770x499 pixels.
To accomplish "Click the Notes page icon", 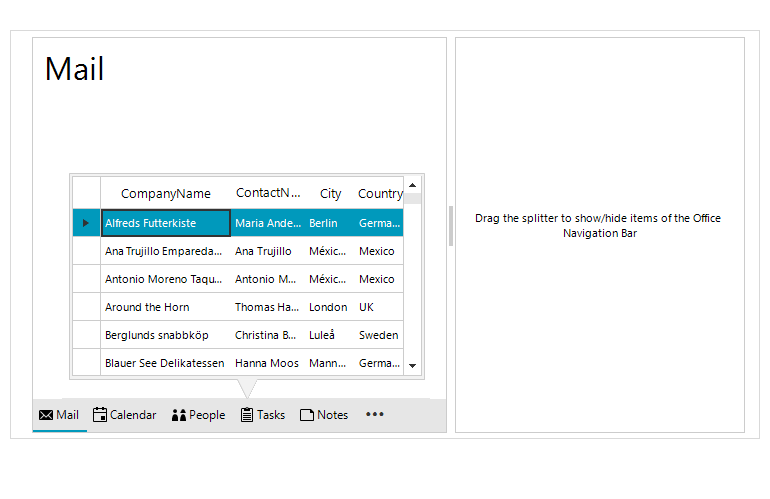I will [x=307, y=415].
